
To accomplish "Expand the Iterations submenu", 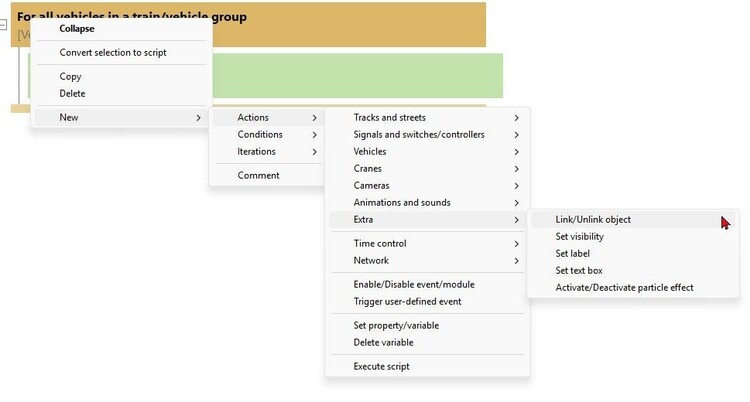I will 268,152.
